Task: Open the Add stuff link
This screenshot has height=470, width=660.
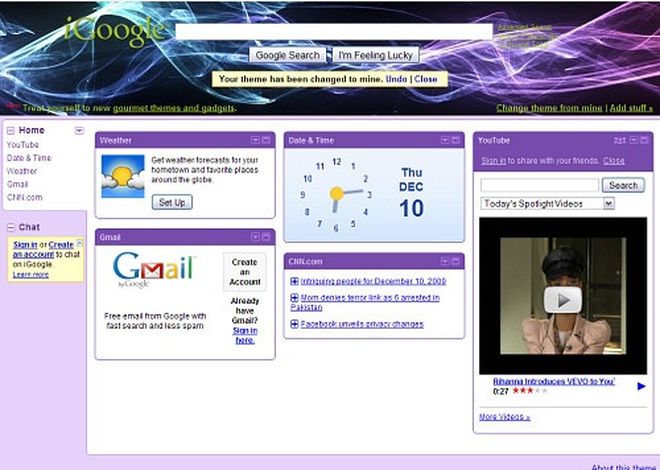Action: 631,108
